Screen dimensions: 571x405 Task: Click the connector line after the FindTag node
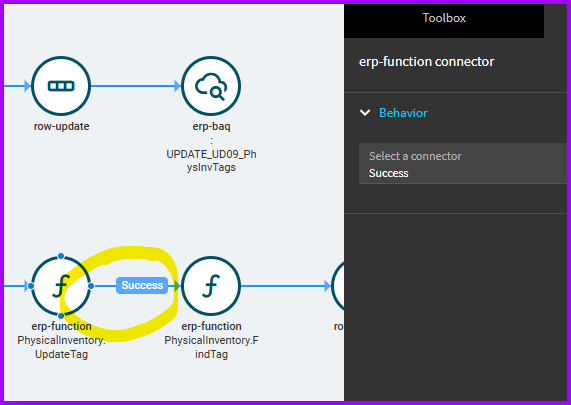(x=286, y=286)
